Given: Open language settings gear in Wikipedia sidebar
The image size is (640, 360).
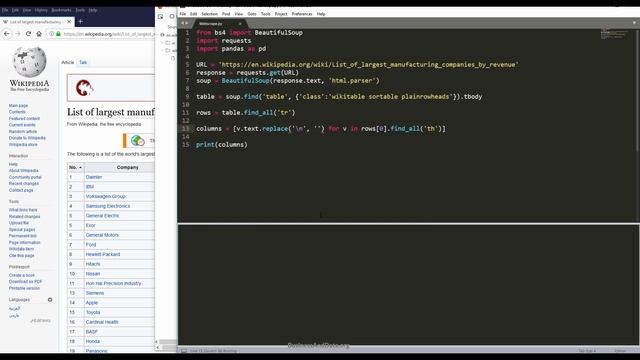Looking at the screenshot, I should click(x=50, y=300).
